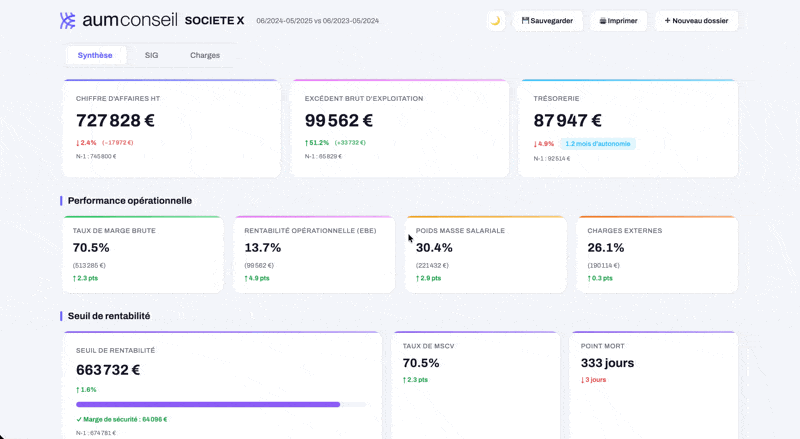The height and width of the screenshot is (439, 800).
Task: Open the Charges externes card
Action: pyautogui.click(x=657, y=254)
